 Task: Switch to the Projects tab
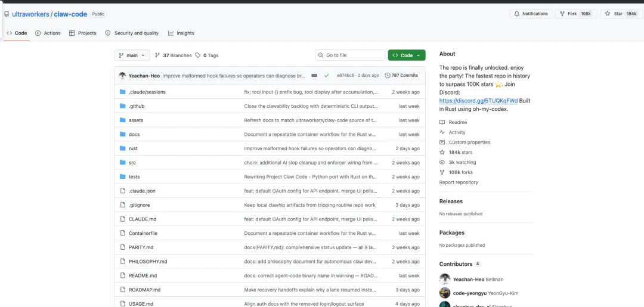point(82,33)
